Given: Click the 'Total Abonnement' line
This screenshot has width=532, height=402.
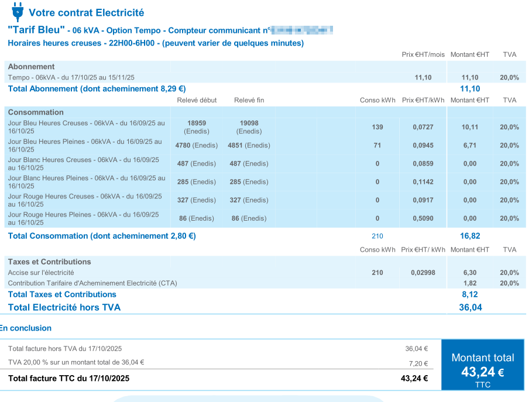Looking at the screenshot, I should [97, 89].
